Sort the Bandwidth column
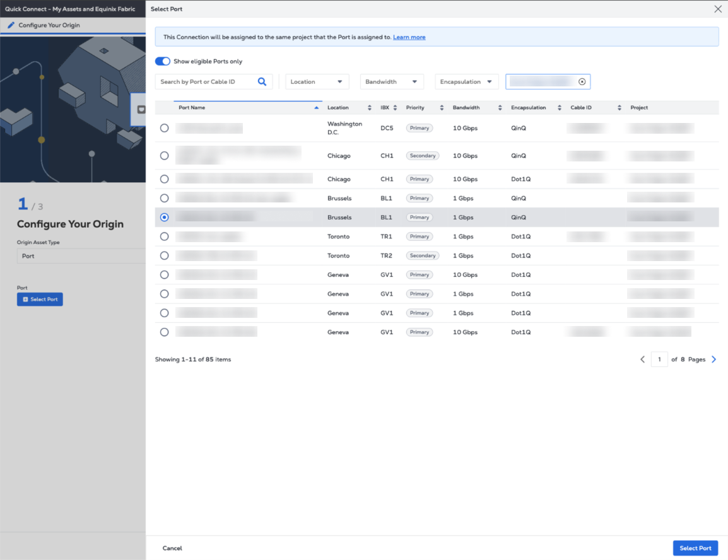 (x=500, y=108)
